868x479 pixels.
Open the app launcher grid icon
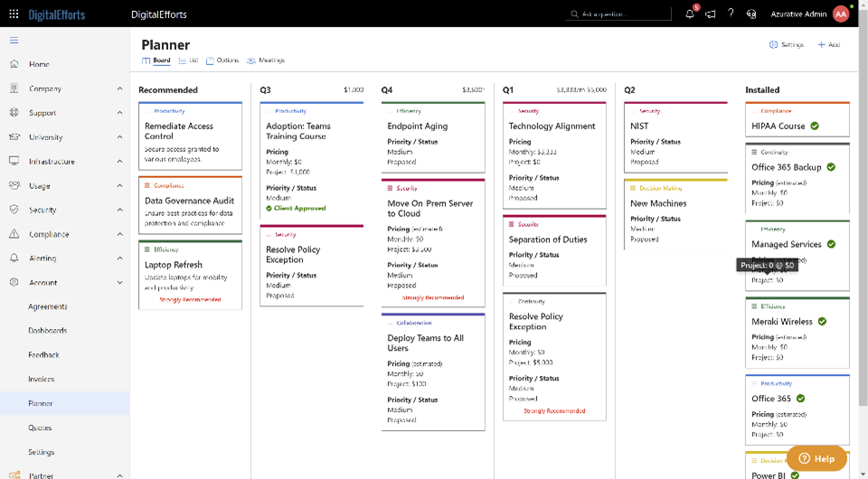14,14
